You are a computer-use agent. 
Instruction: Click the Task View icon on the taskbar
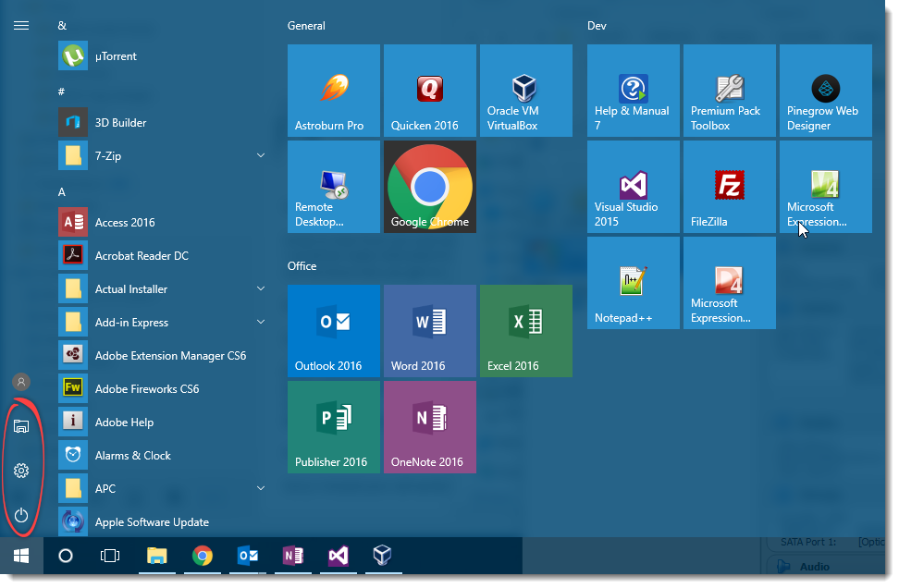pyautogui.click(x=110, y=556)
